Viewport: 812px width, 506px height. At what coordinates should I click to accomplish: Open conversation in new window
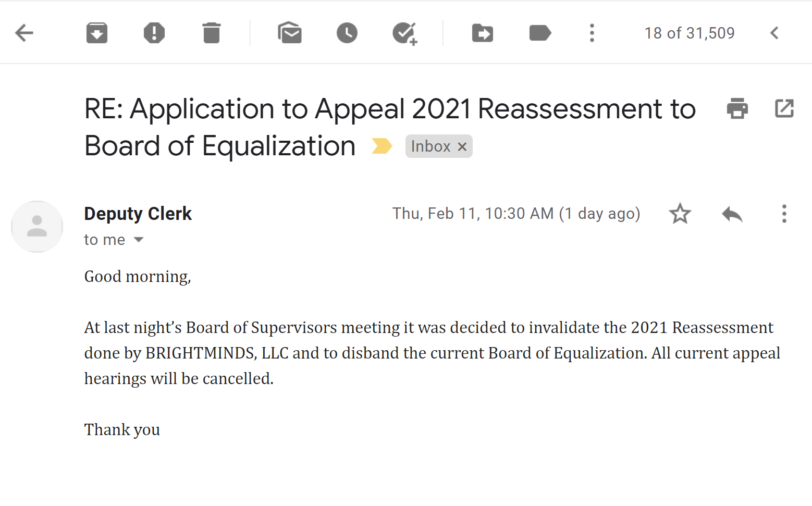[x=784, y=108]
